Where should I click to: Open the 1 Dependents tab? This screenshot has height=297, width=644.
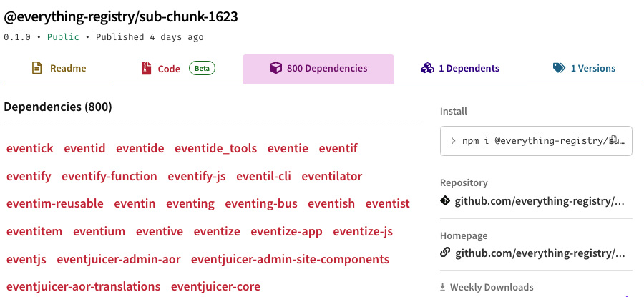click(x=469, y=69)
